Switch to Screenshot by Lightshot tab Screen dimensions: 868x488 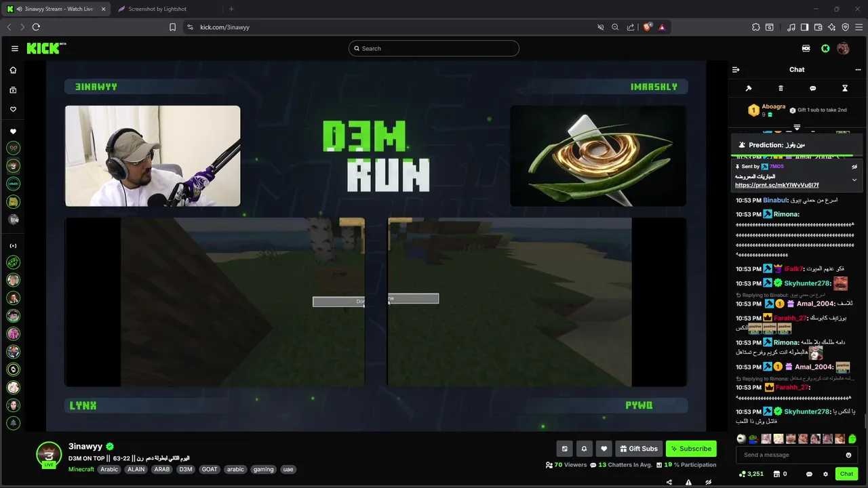click(157, 9)
